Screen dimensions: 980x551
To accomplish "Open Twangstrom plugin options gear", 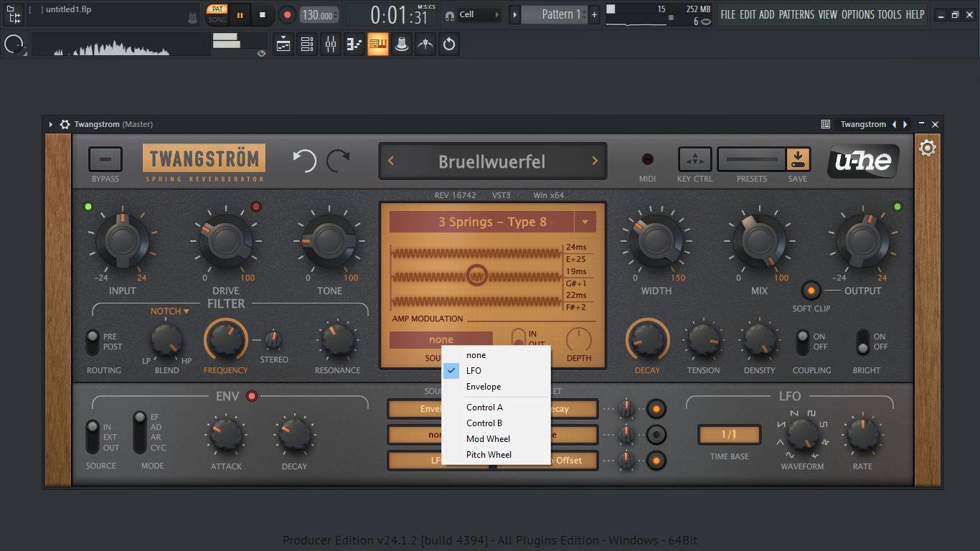I will coord(65,124).
